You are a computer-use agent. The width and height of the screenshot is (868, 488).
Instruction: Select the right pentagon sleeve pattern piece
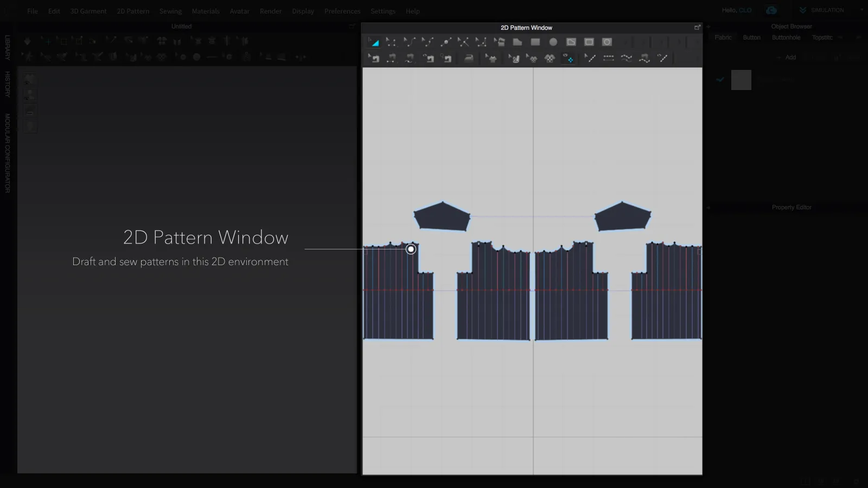coord(623,217)
